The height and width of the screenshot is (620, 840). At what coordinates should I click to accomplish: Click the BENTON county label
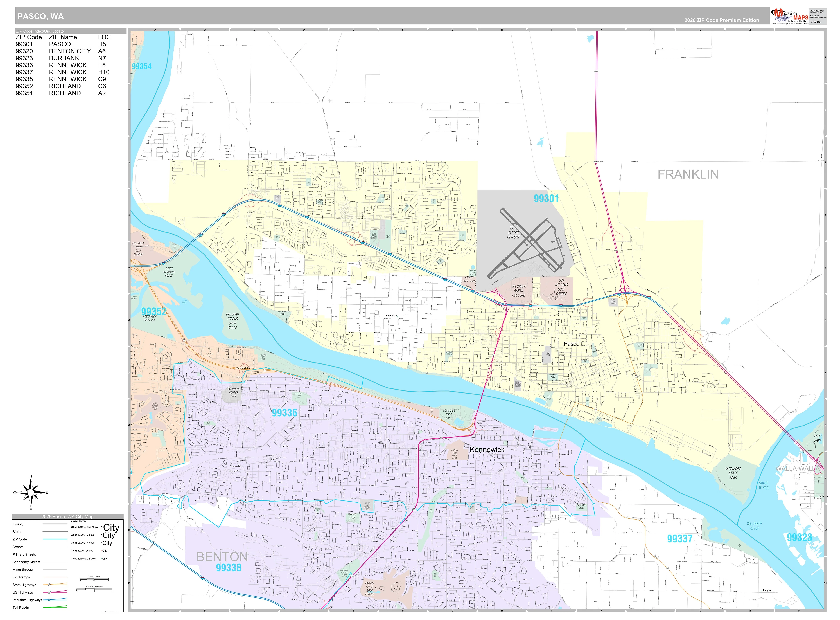222,557
